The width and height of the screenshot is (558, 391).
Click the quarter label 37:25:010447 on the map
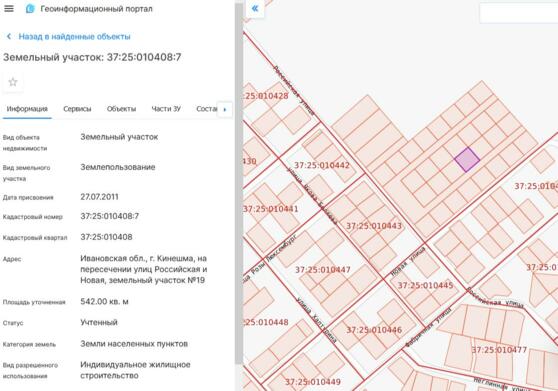(x=322, y=270)
